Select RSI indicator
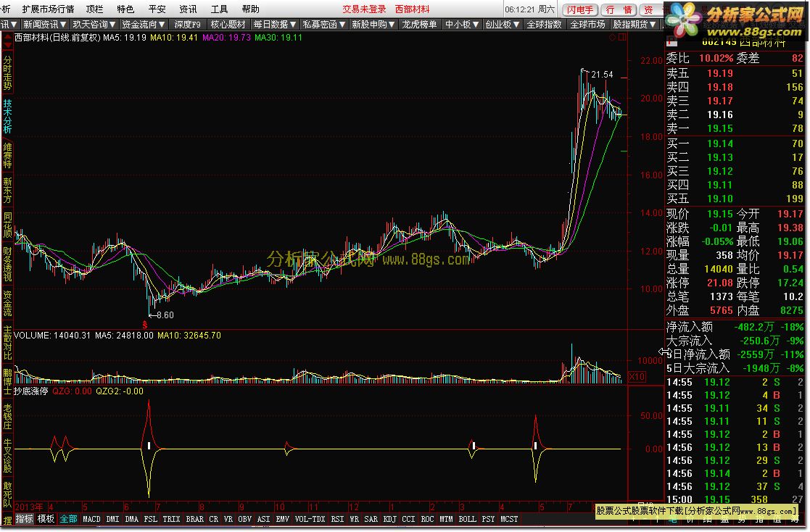Viewport: 810px width, 532px height. point(337,518)
